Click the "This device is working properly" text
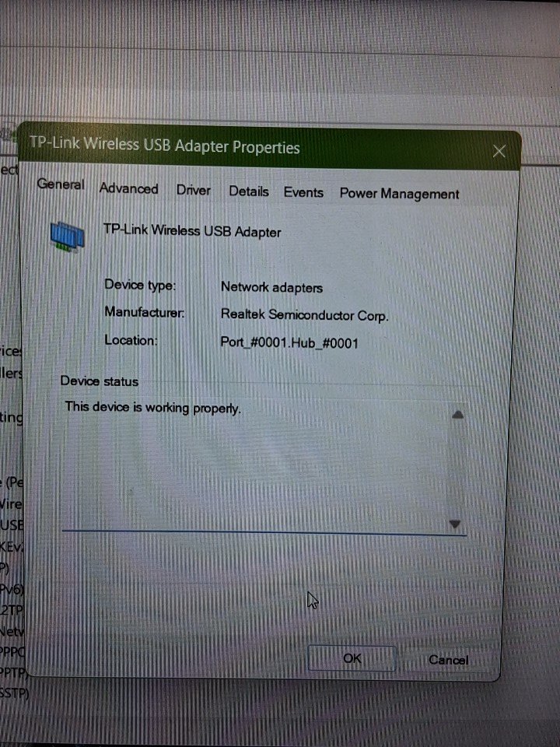The width and height of the screenshot is (560, 747). pos(152,407)
